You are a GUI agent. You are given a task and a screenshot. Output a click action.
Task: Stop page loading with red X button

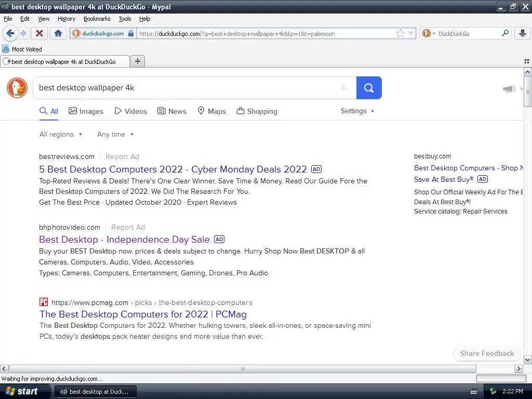pyautogui.click(x=39, y=33)
